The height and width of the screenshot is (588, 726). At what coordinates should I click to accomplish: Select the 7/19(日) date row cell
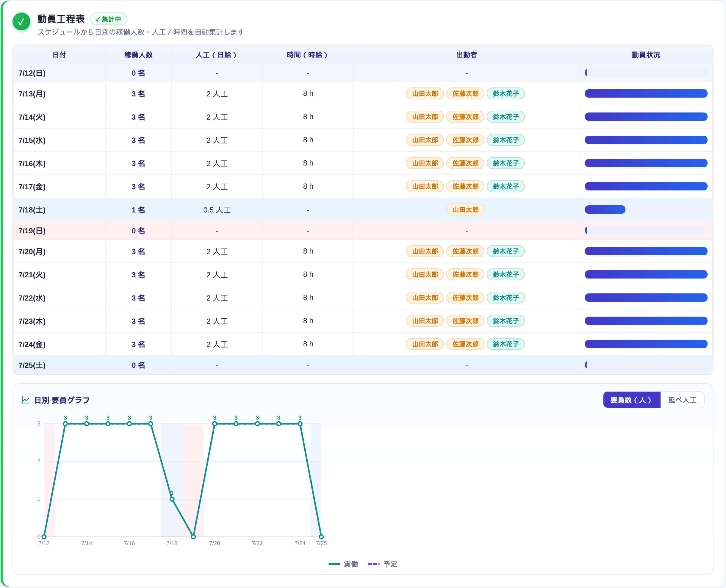tap(59, 231)
